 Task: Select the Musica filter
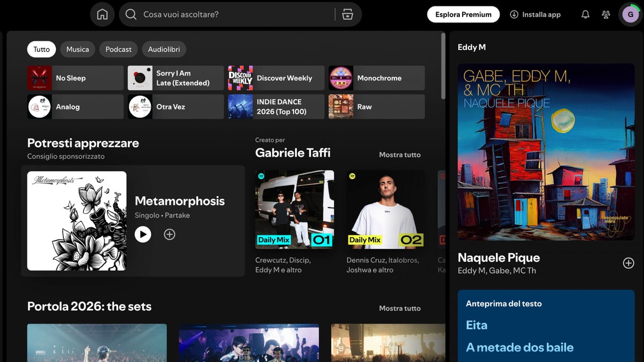pos(78,49)
